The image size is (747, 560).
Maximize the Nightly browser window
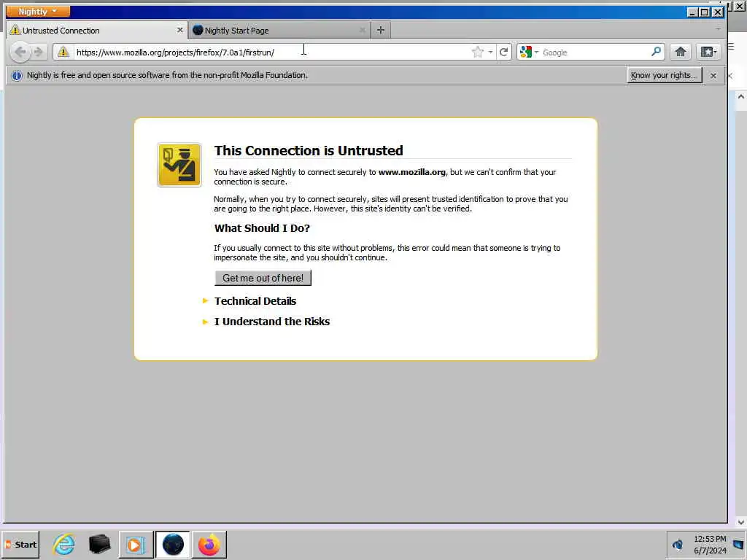(x=705, y=12)
